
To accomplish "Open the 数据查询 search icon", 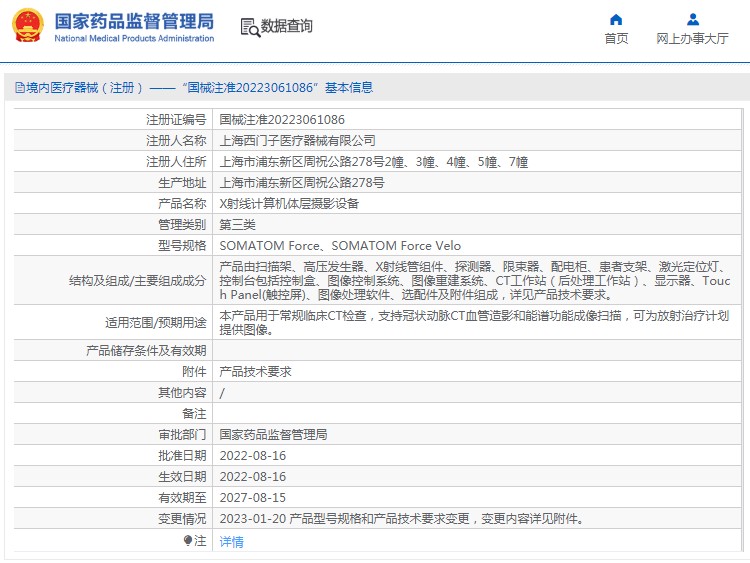I will tap(250, 27).
